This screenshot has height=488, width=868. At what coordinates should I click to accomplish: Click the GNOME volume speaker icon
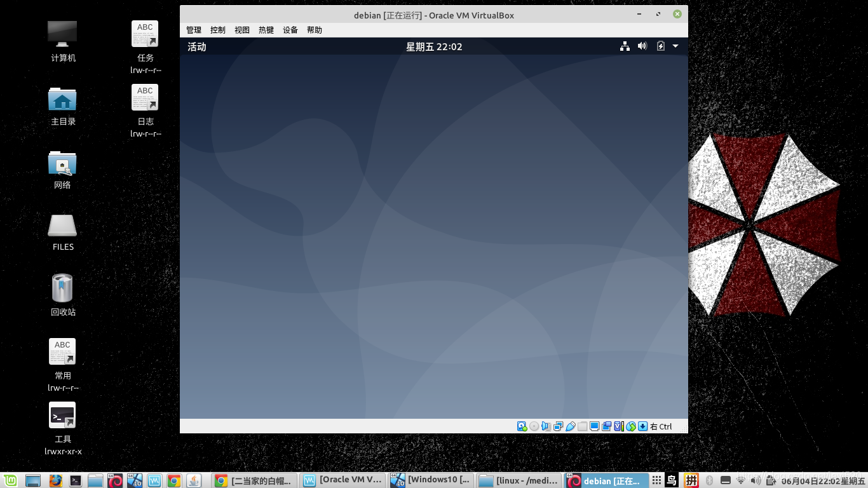pyautogui.click(x=642, y=46)
